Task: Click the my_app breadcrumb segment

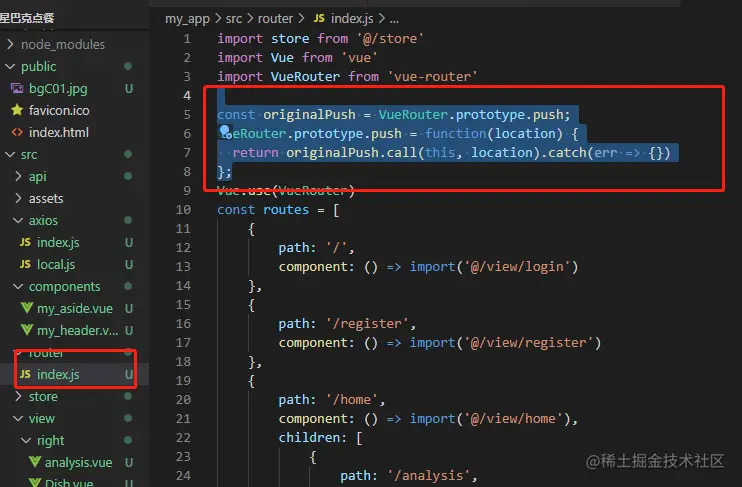Action: pyautogui.click(x=187, y=19)
